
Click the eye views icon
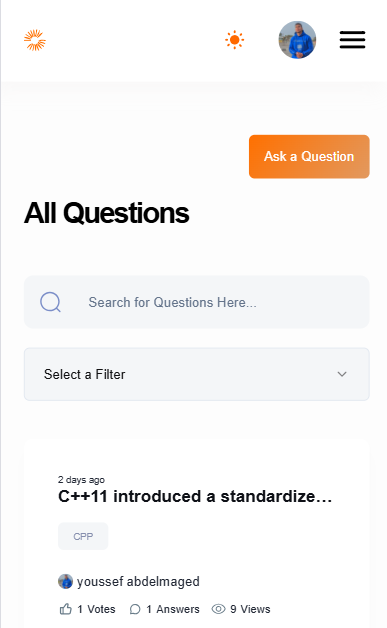tap(218, 609)
